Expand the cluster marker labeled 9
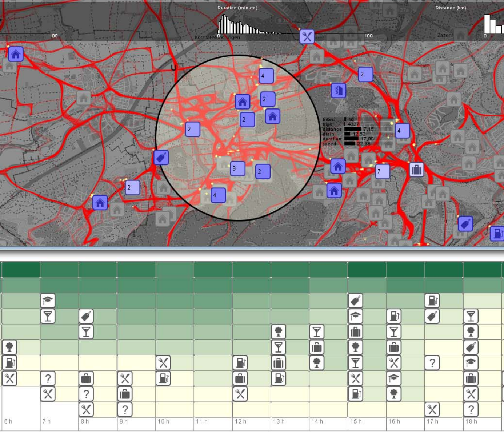 237,168
